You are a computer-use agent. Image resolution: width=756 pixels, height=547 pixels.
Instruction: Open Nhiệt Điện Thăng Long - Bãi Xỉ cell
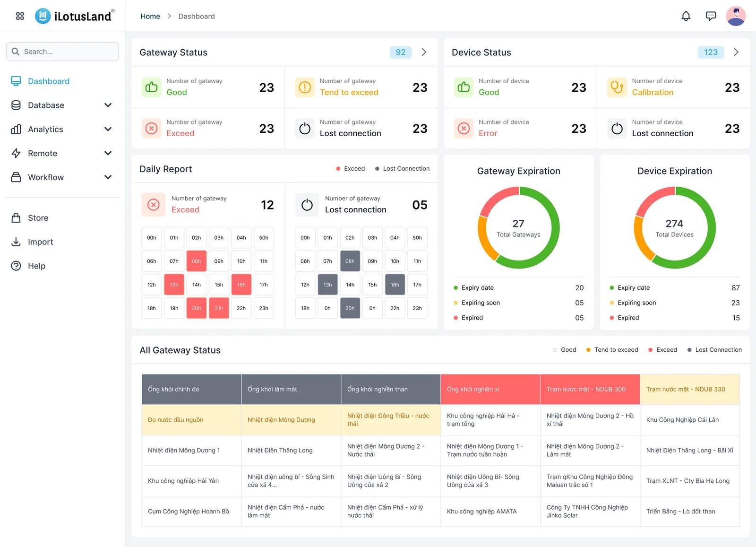click(x=690, y=450)
